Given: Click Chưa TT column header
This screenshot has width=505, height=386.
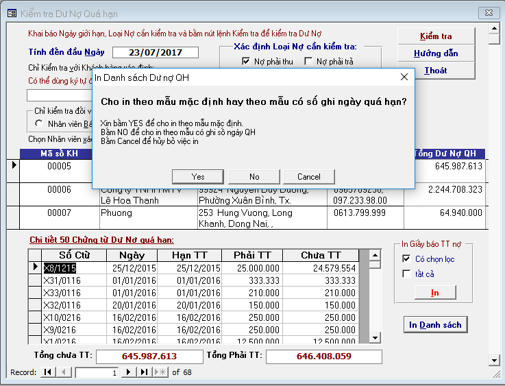Looking at the screenshot, I should tap(321, 255).
